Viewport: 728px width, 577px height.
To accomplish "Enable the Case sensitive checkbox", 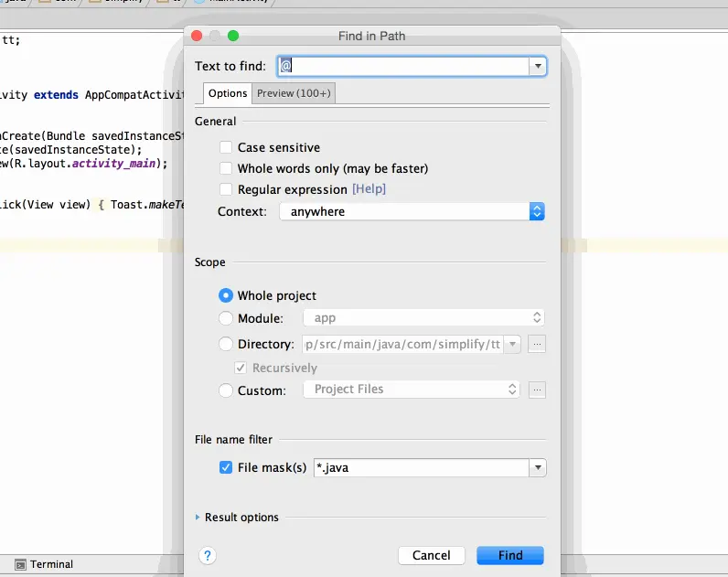I will [226, 147].
